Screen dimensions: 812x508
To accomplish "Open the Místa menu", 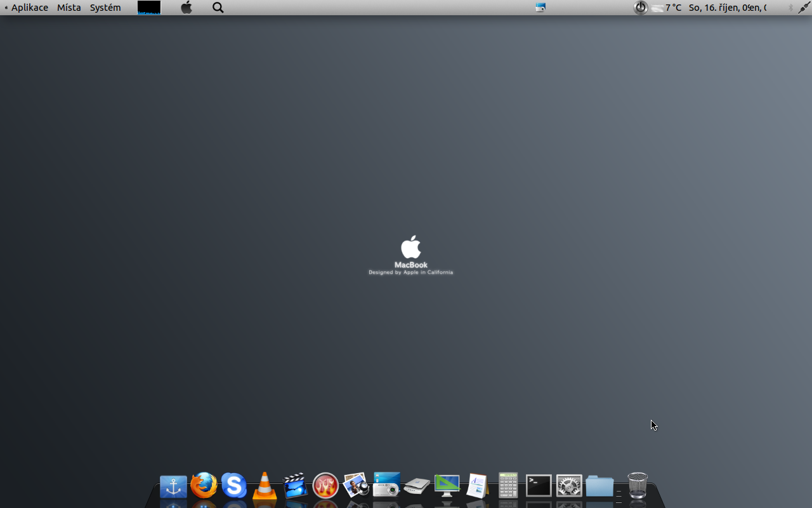I will [x=69, y=8].
